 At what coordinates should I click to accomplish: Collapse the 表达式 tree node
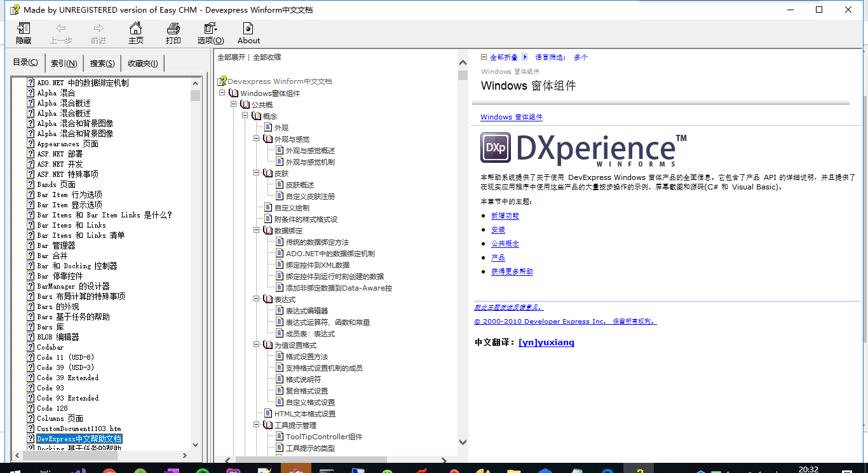coord(257,299)
